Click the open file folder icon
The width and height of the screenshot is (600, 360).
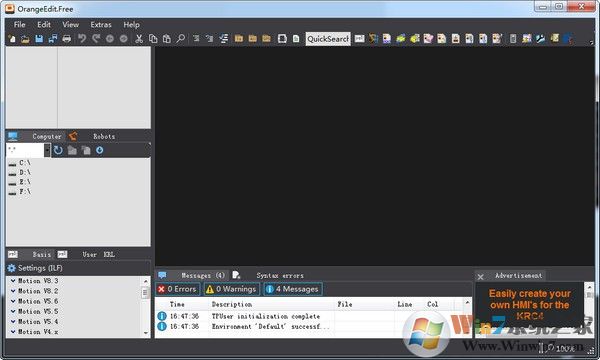pos(25,39)
